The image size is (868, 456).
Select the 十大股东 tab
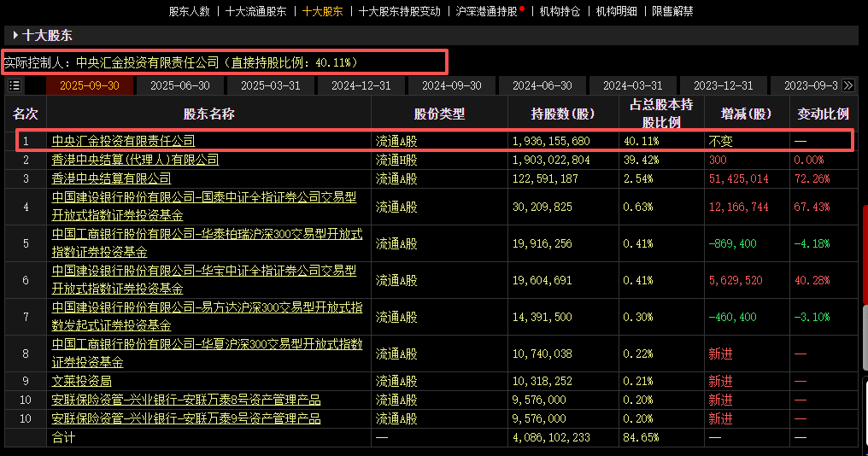tap(323, 11)
